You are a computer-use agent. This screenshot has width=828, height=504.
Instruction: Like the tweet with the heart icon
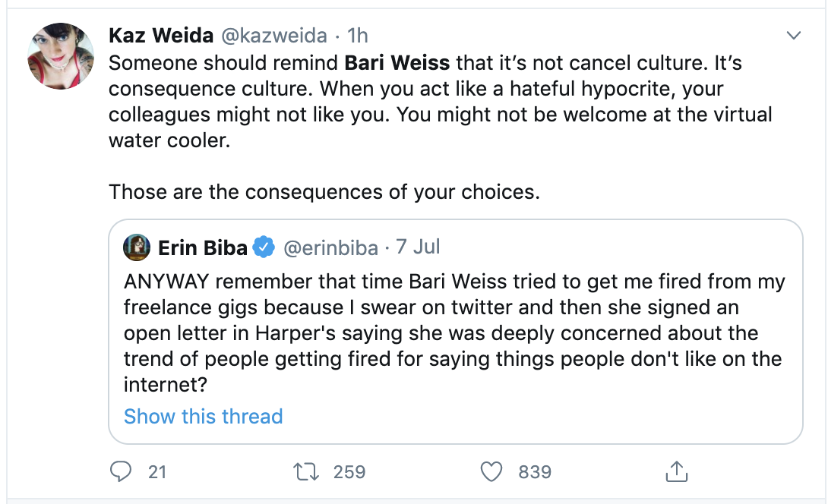pos(492,471)
